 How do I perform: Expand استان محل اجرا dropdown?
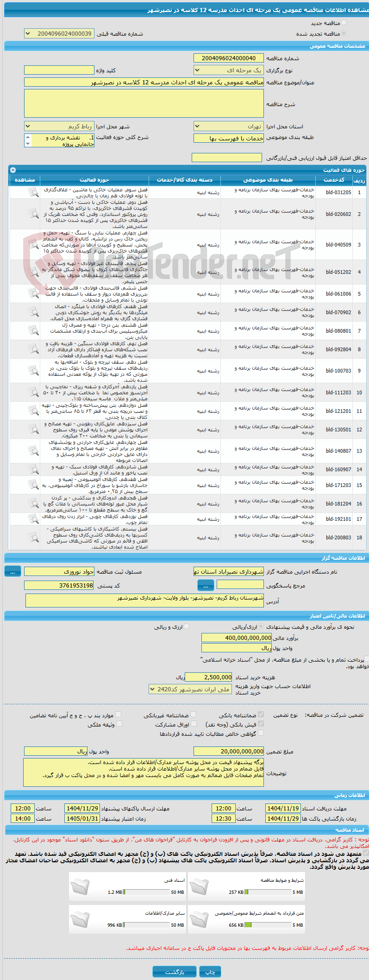point(229,126)
